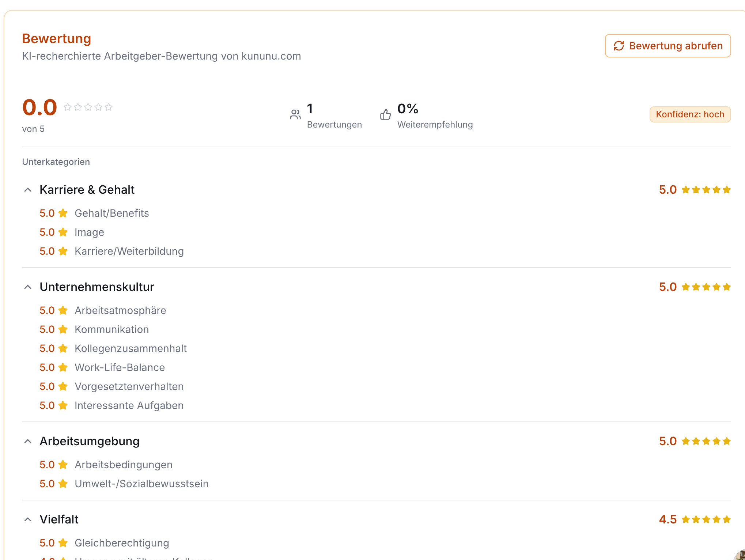This screenshot has height=560, width=745.
Task: Click the thumbs-up icon beside Weiterempfehlung
Action: click(386, 115)
